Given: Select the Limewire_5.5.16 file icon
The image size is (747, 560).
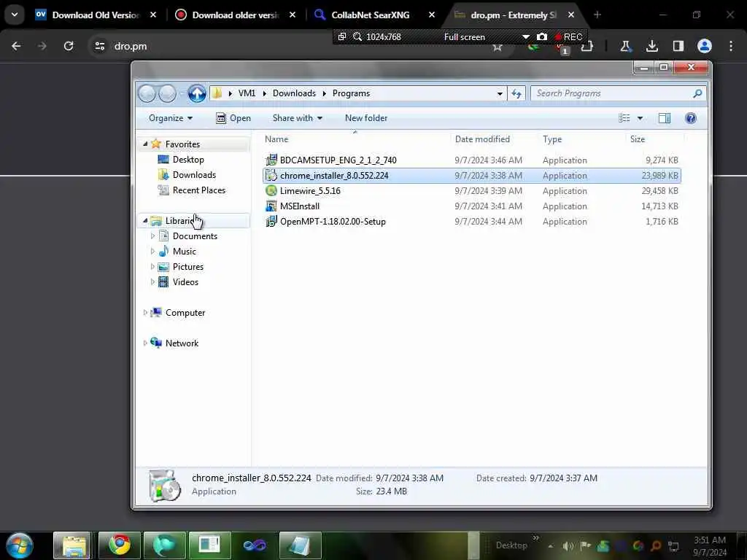Looking at the screenshot, I should [271, 191].
